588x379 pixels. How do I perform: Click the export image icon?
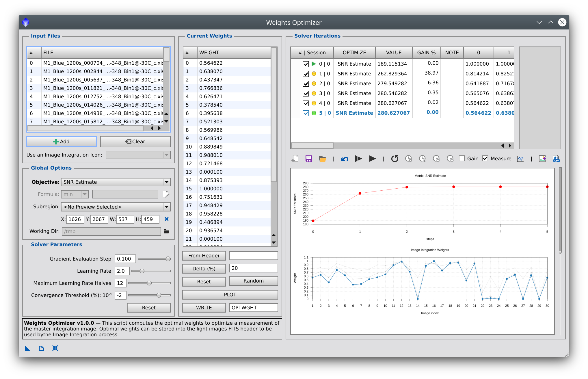tap(542, 159)
